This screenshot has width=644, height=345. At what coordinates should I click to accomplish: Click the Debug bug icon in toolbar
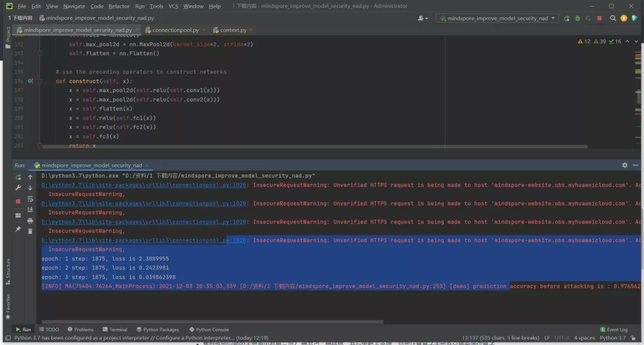tap(577, 18)
